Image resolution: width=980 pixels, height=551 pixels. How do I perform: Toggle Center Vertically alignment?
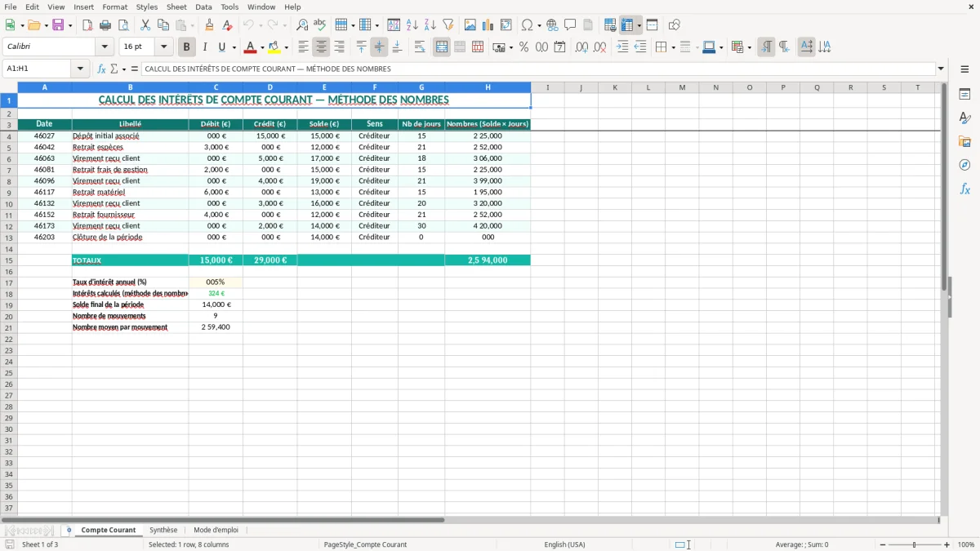click(379, 47)
